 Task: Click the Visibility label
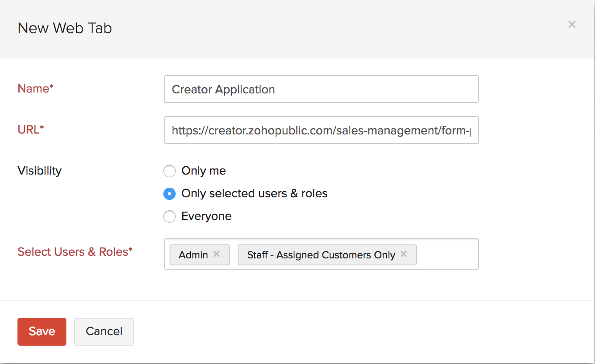click(39, 171)
